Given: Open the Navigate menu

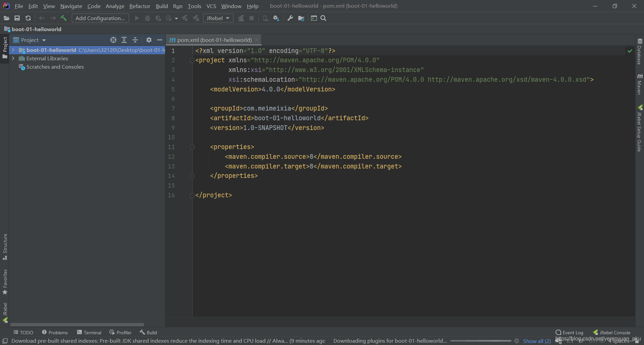Looking at the screenshot, I should pyautogui.click(x=71, y=6).
